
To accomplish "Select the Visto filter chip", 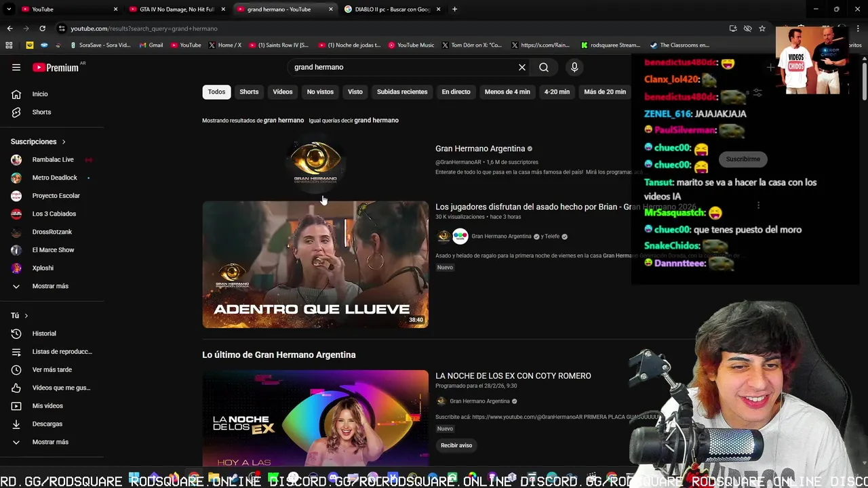I will click(x=355, y=91).
